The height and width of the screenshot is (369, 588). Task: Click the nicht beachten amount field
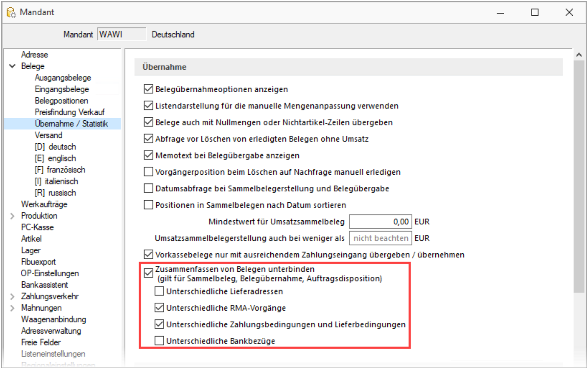click(x=380, y=238)
